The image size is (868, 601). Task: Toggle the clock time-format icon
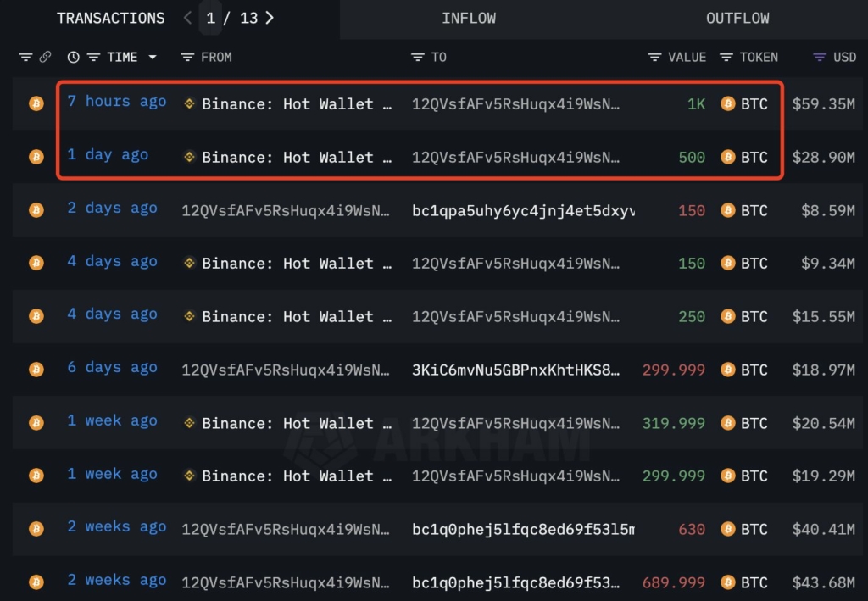pos(73,57)
